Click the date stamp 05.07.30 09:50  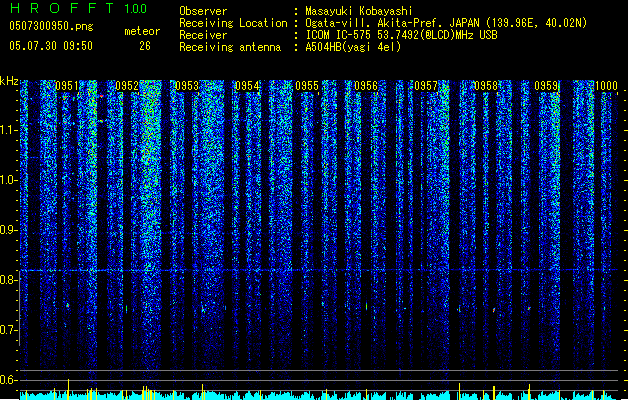coord(51,46)
